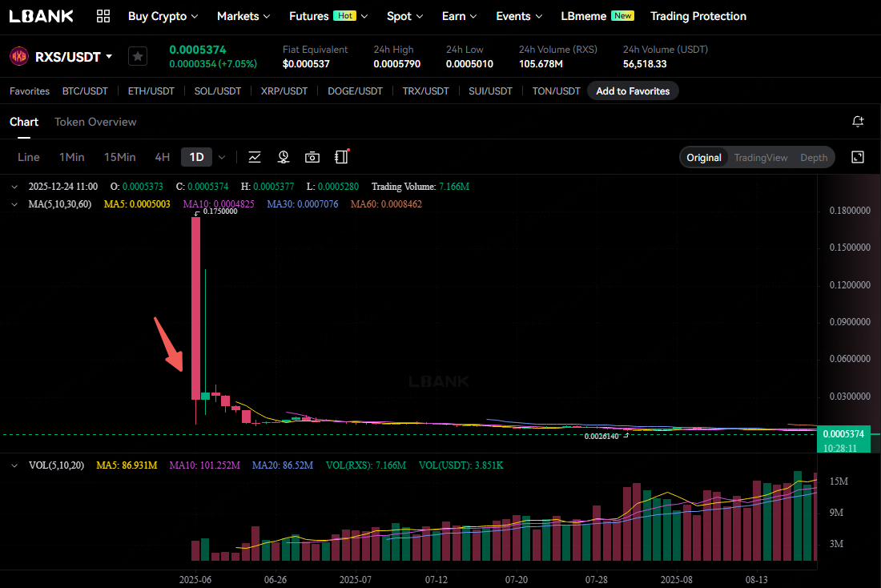This screenshot has height=588, width=881.
Task: Click the Add to Favorites button
Action: (x=633, y=91)
